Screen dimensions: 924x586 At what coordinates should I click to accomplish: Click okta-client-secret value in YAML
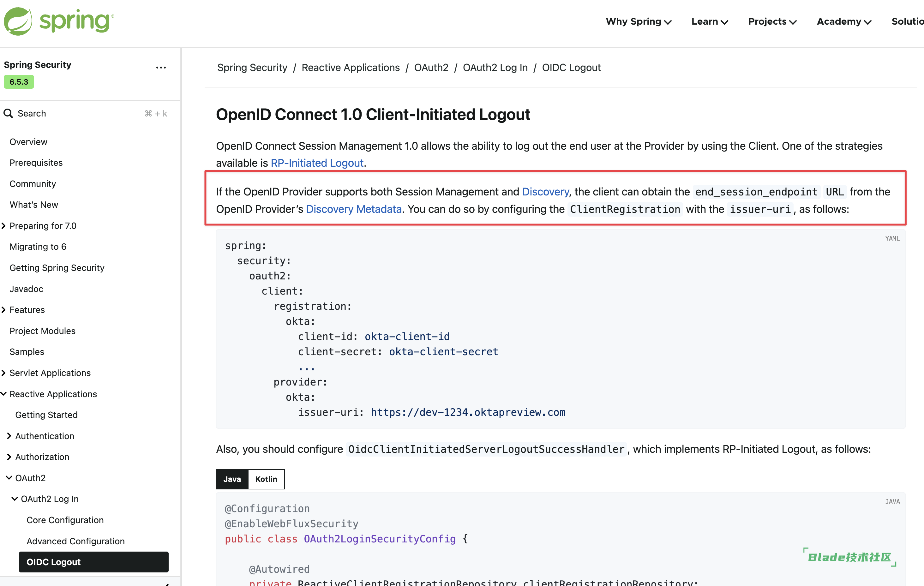[x=444, y=351]
